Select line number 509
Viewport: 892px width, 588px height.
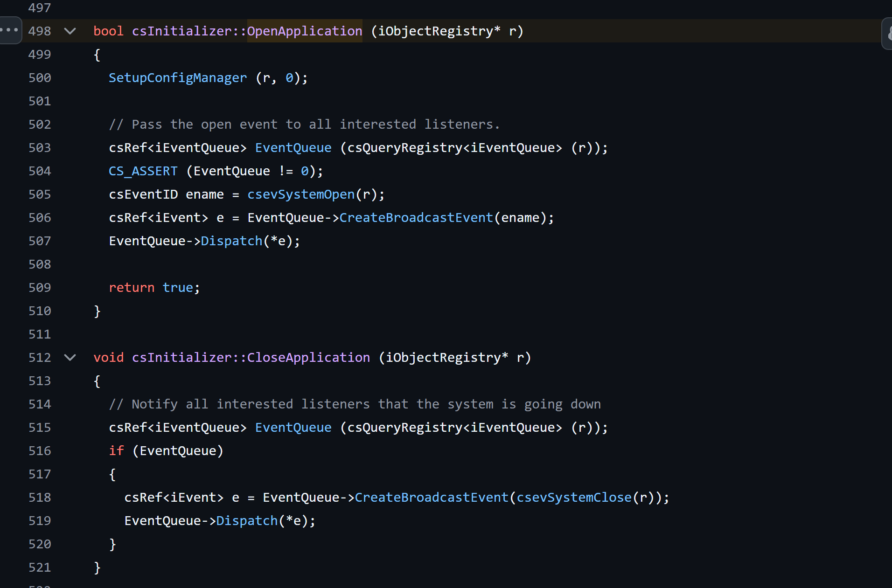(40, 288)
